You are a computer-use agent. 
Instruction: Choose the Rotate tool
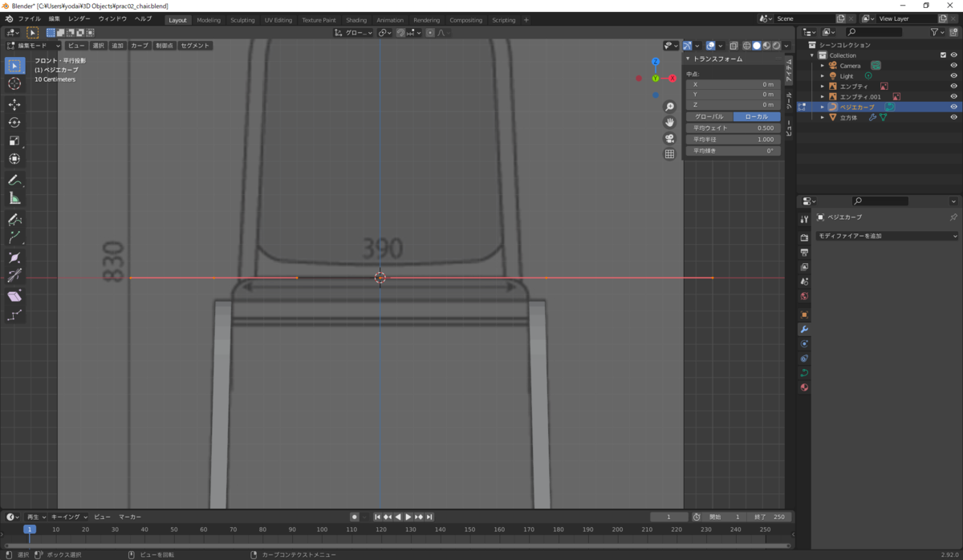[14, 122]
